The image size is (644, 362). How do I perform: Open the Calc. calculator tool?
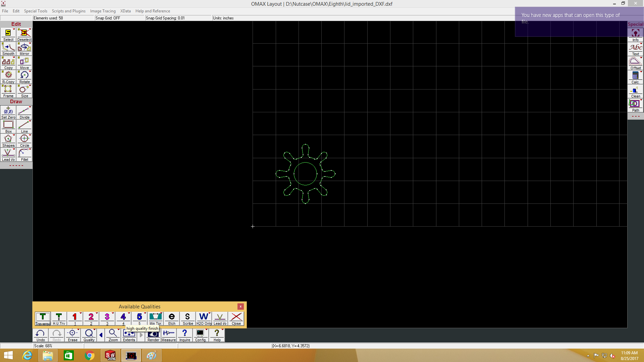coord(635,77)
